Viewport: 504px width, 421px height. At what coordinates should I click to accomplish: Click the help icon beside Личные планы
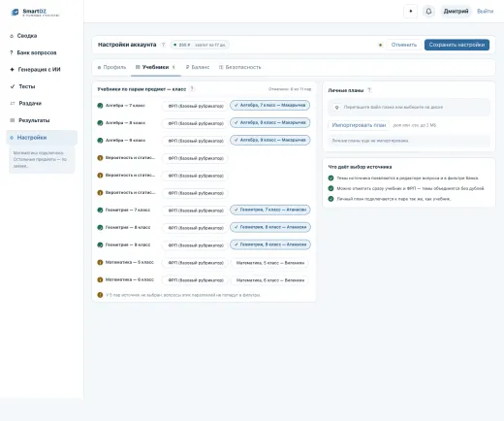click(369, 90)
